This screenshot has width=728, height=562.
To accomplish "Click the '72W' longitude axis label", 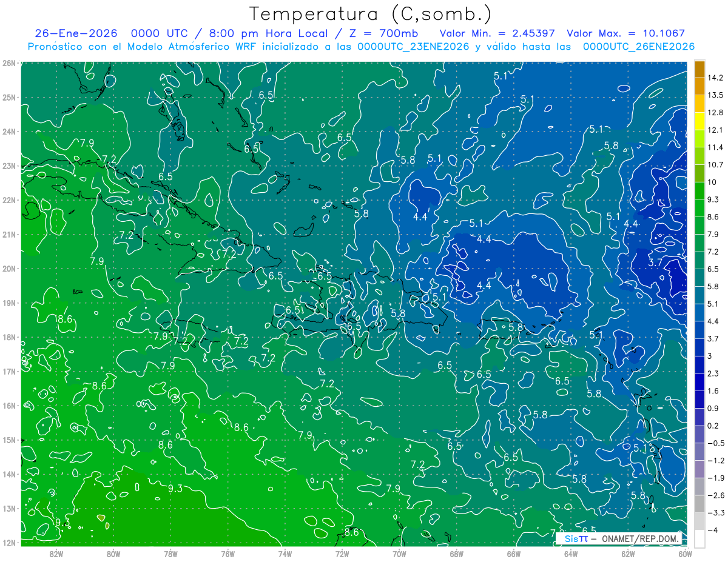I will [342, 554].
